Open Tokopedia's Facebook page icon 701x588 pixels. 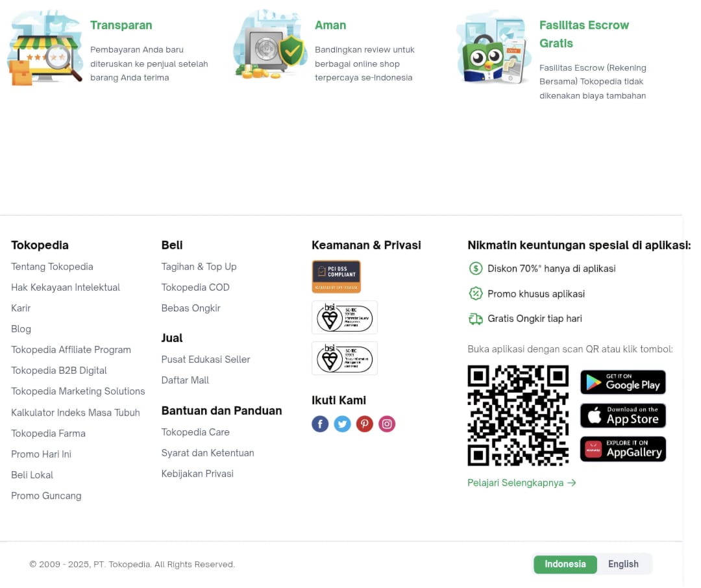click(319, 423)
